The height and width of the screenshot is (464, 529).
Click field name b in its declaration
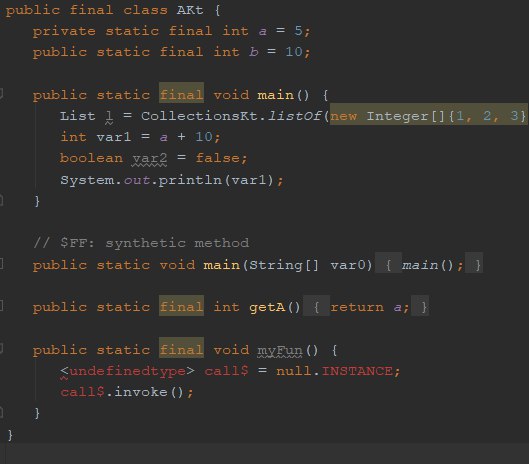pos(254,52)
